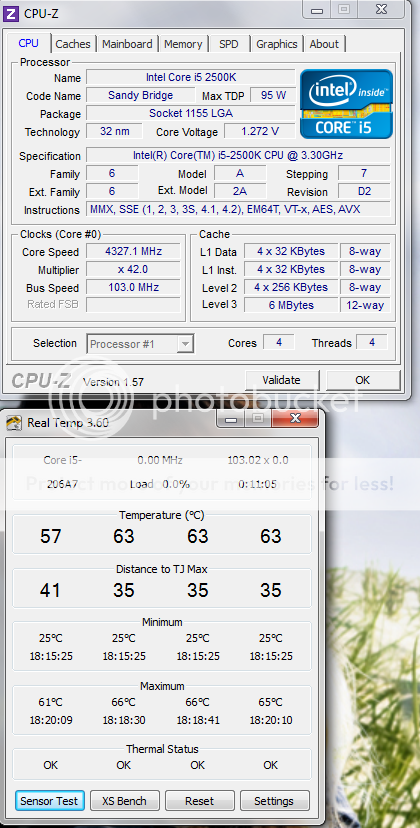420x828 pixels.
Task: Click the Stepping value 7
Action: [365, 173]
